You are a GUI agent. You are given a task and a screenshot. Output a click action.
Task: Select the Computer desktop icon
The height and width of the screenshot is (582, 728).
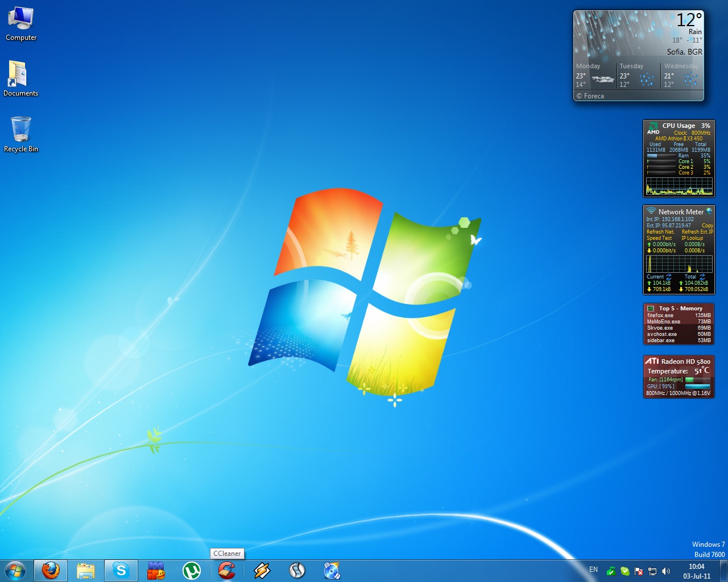click(x=21, y=24)
